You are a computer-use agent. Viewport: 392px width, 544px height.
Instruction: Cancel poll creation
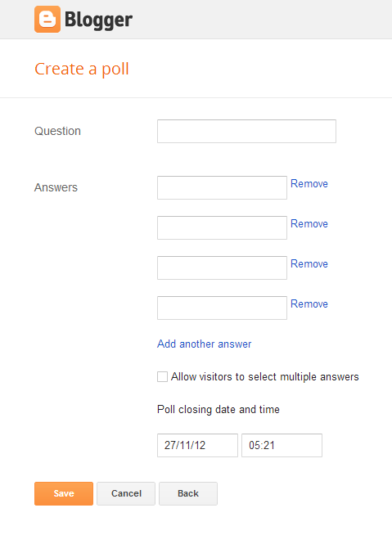[126, 493]
